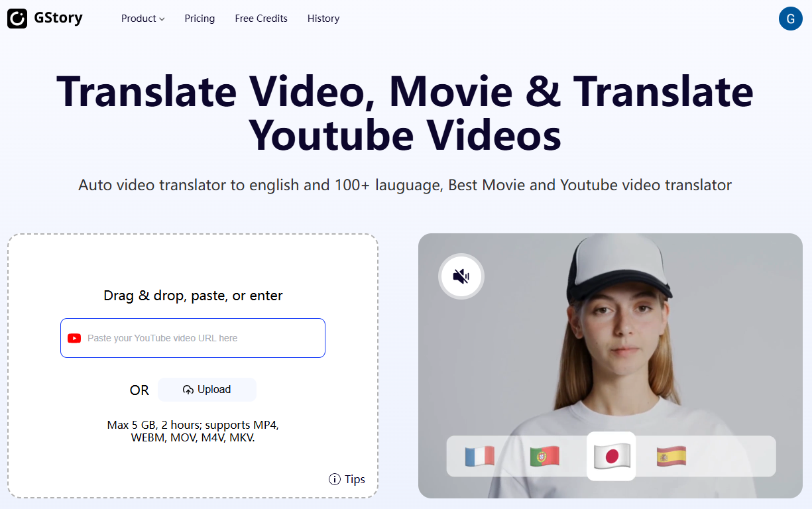Toggle the speaker icon on the video
The image size is (812, 509).
(x=461, y=276)
